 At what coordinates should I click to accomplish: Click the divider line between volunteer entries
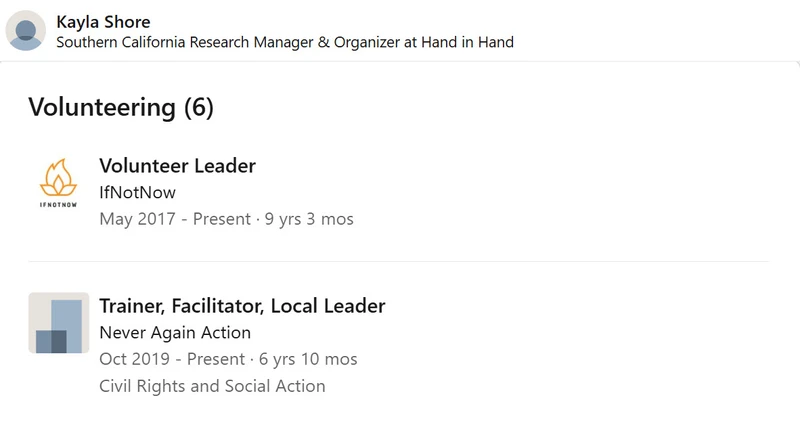tap(398, 261)
